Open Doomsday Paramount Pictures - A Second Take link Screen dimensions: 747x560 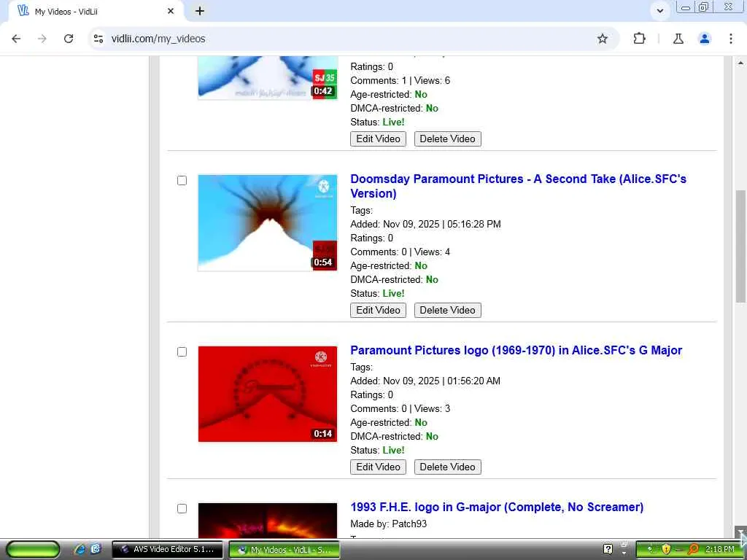pyautogui.click(x=519, y=186)
